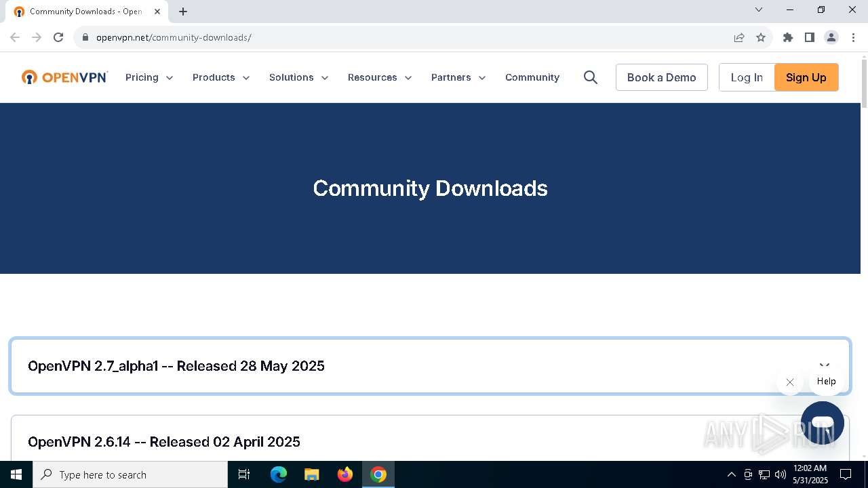The image size is (868, 488).
Task: Open Task View on the taskbar
Action: (244, 474)
